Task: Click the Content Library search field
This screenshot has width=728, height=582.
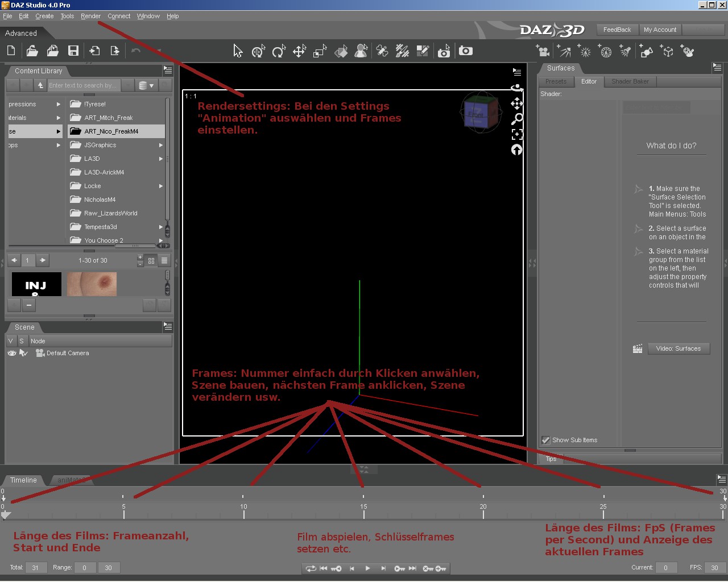Action: [x=84, y=85]
